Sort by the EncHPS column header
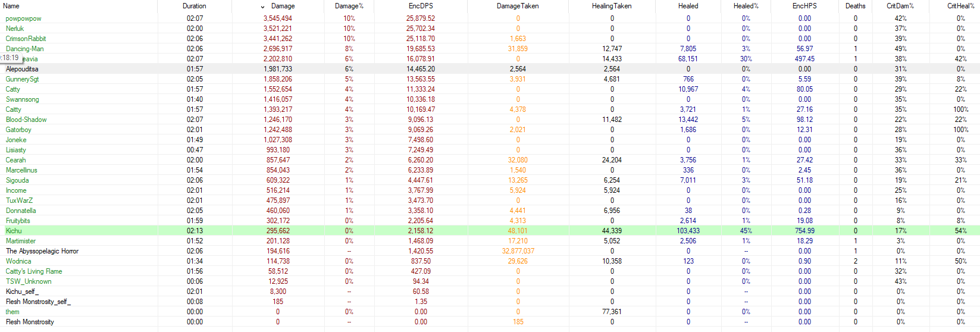This screenshot has width=980, height=332. (x=804, y=6)
